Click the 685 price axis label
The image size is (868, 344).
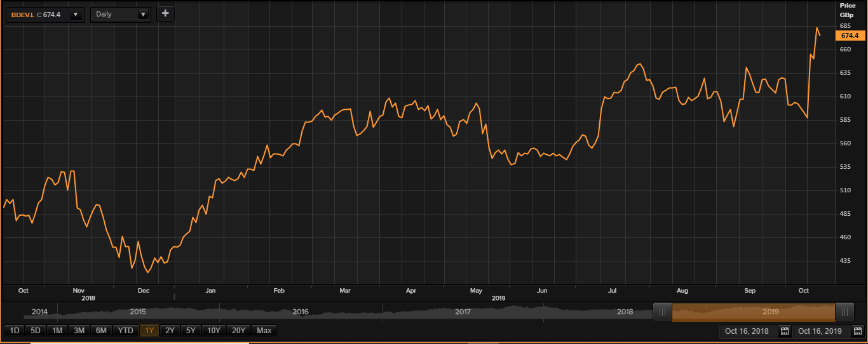(846, 26)
